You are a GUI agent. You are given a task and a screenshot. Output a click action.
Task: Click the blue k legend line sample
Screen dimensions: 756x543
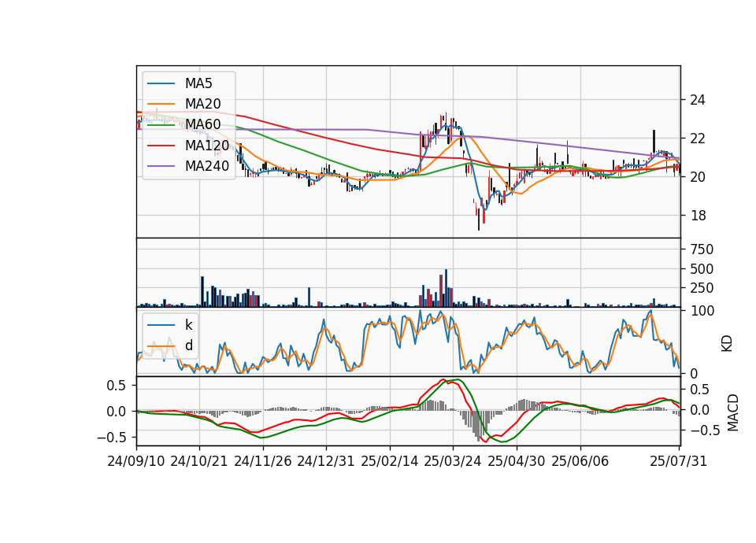point(161,325)
